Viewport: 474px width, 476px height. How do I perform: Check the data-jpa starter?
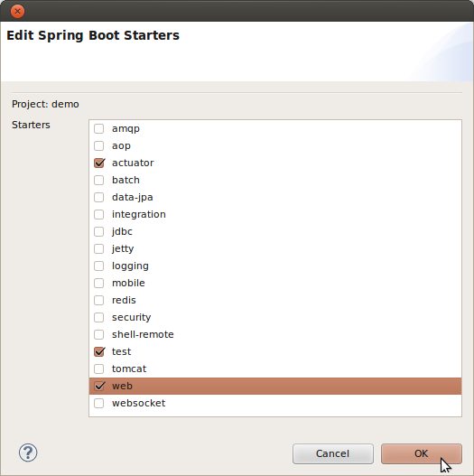point(99,197)
